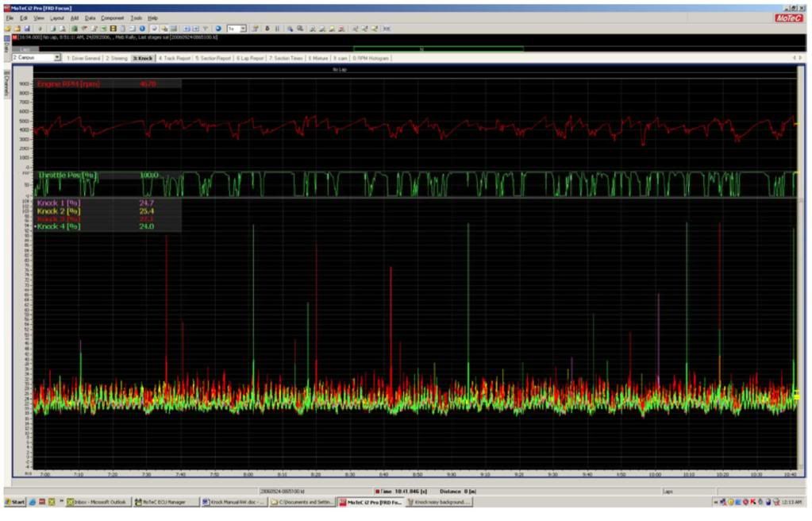Click the red K tray icon
The image size is (812, 521).
(x=752, y=503)
